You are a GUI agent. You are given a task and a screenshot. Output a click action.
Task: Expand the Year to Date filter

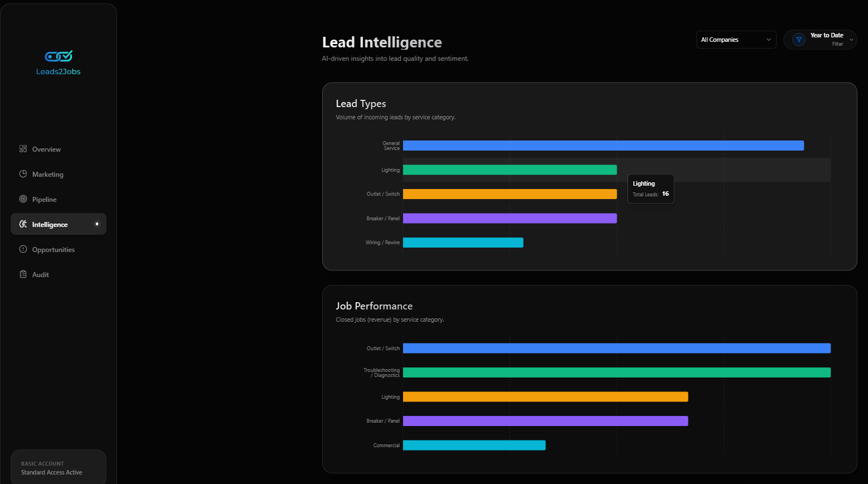coord(820,40)
